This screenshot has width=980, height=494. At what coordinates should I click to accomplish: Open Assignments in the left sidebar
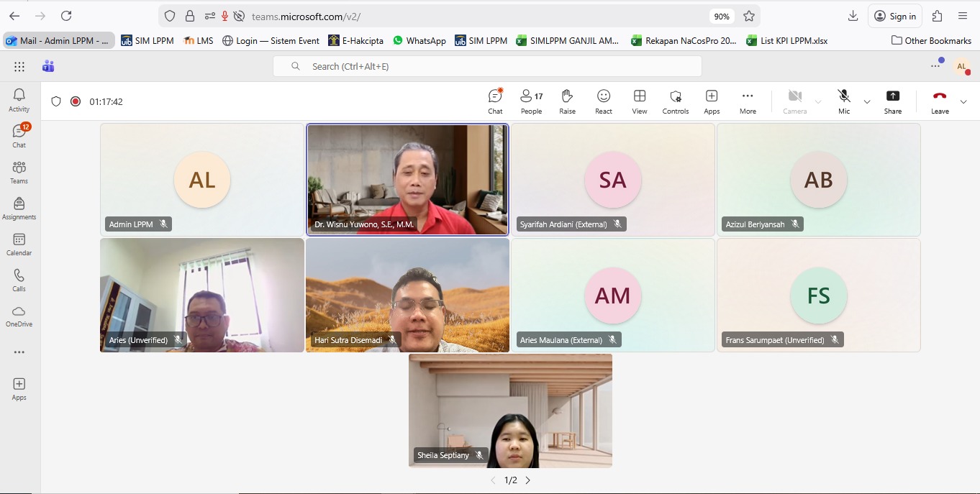pos(19,209)
